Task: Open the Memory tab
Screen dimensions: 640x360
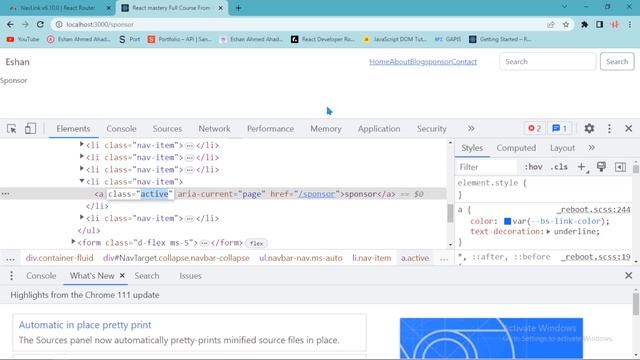Action: pos(326,129)
